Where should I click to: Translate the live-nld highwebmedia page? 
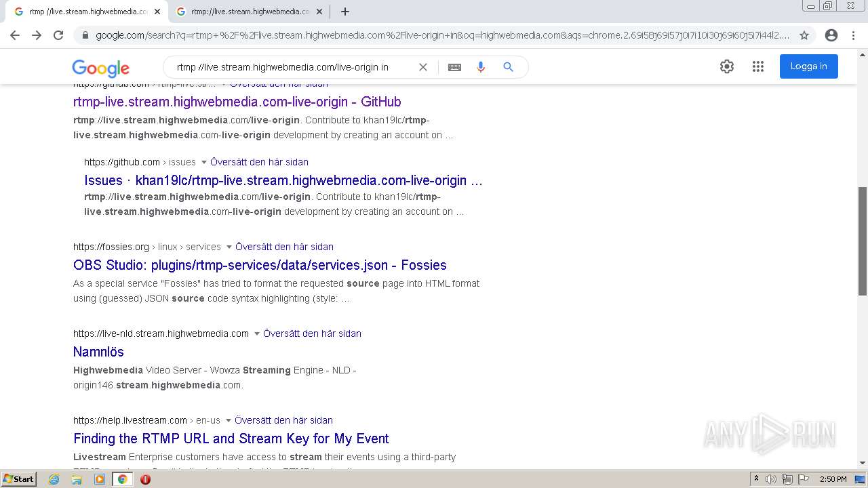click(x=312, y=333)
